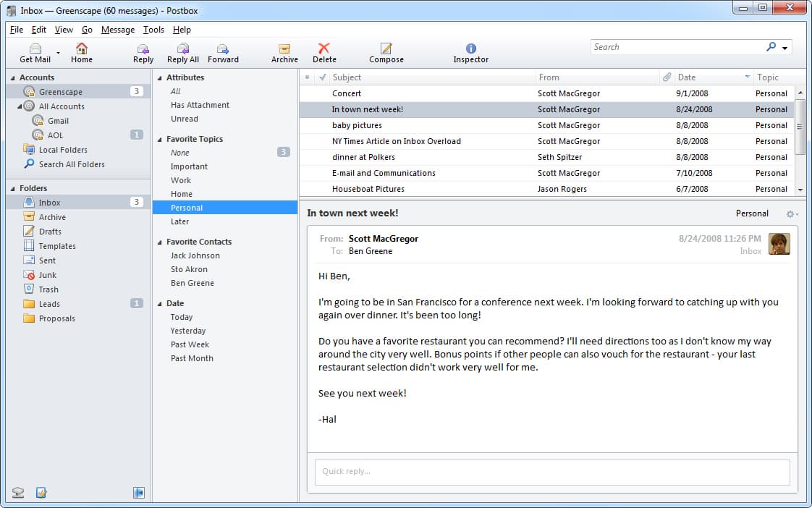
Task: Select the Greenscape account
Action: 77,92
